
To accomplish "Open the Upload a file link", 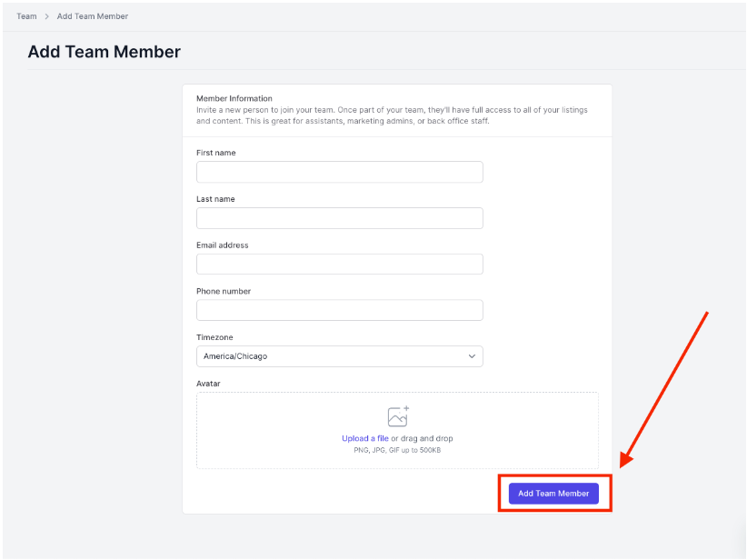I will pos(365,438).
